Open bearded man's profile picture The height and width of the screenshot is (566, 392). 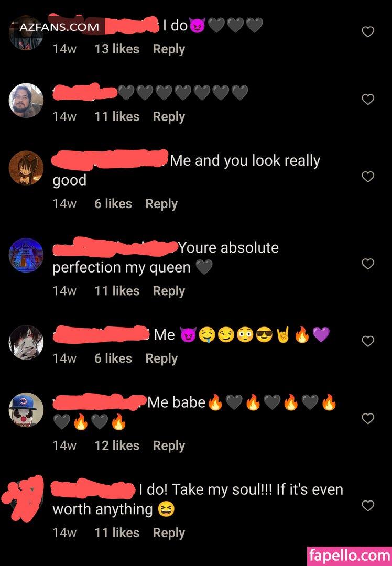click(x=26, y=100)
